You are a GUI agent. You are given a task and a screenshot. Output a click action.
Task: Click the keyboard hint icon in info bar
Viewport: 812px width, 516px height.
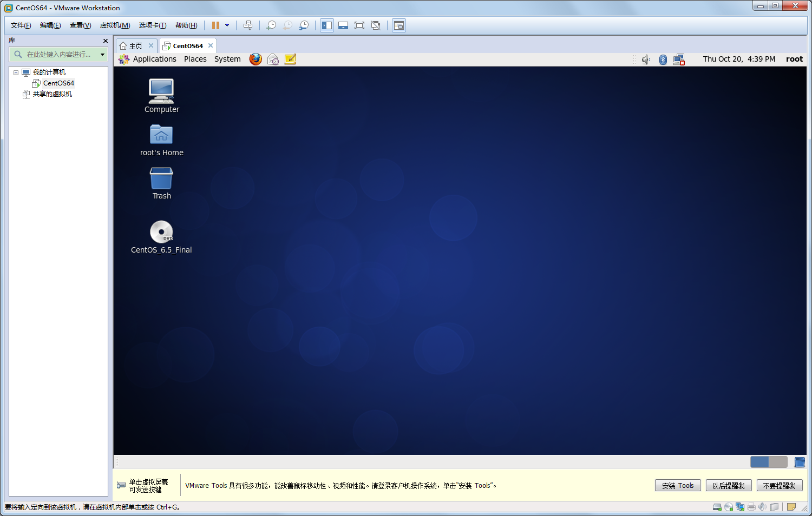point(121,485)
